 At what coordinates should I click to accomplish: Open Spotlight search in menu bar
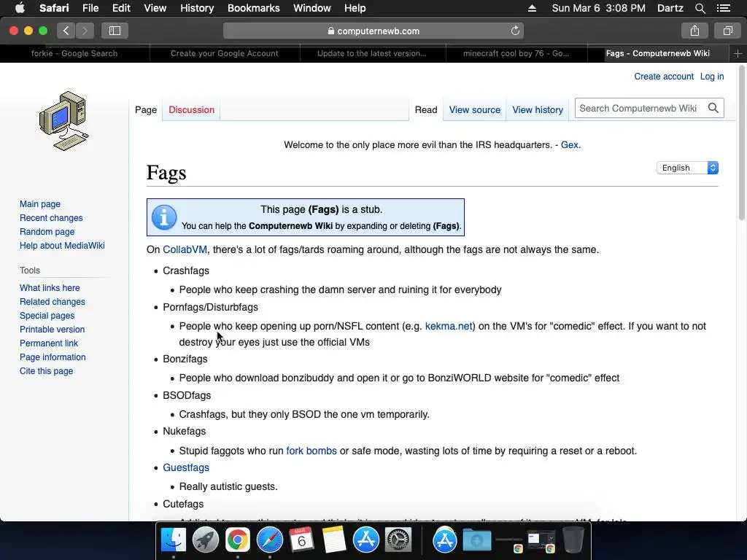(x=700, y=8)
